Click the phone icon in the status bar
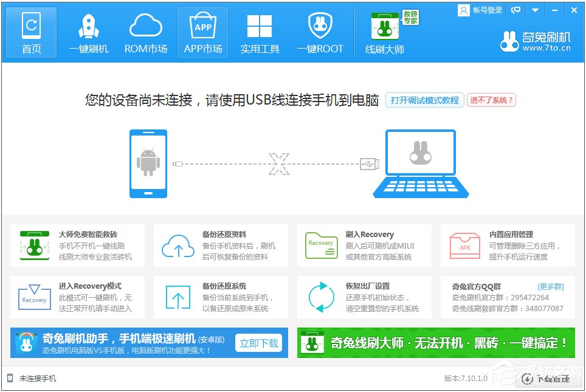Image resolution: width=586 pixels, height=392 pixels. click(x=10, y=378)
